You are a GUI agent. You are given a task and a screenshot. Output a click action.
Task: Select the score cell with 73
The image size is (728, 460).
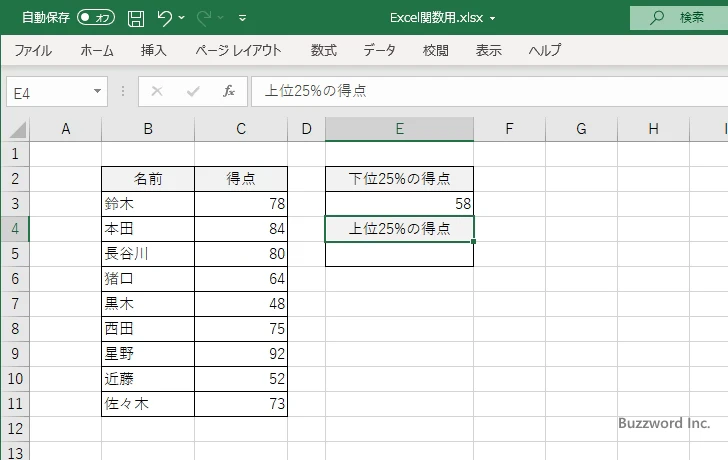(240, 404)
